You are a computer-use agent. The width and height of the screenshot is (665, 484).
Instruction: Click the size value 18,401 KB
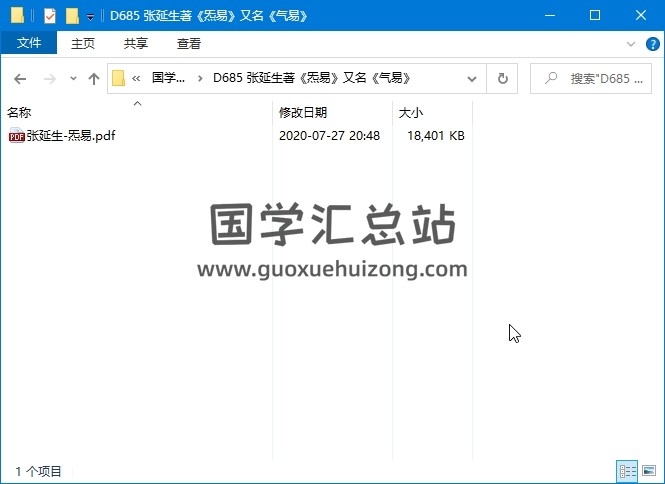tap(436, 136)
